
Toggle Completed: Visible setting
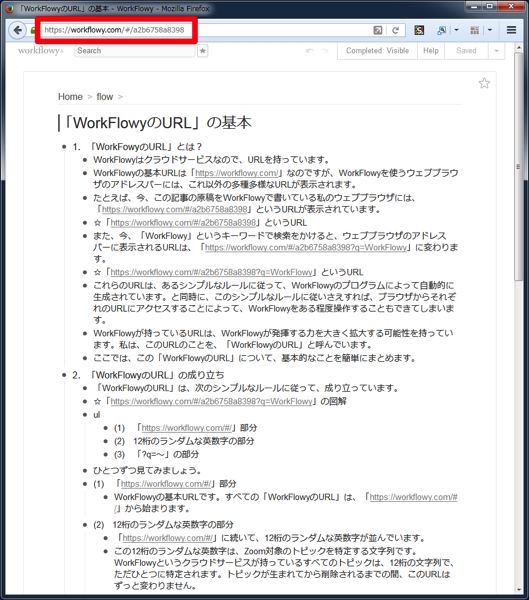tap(377, 51)
